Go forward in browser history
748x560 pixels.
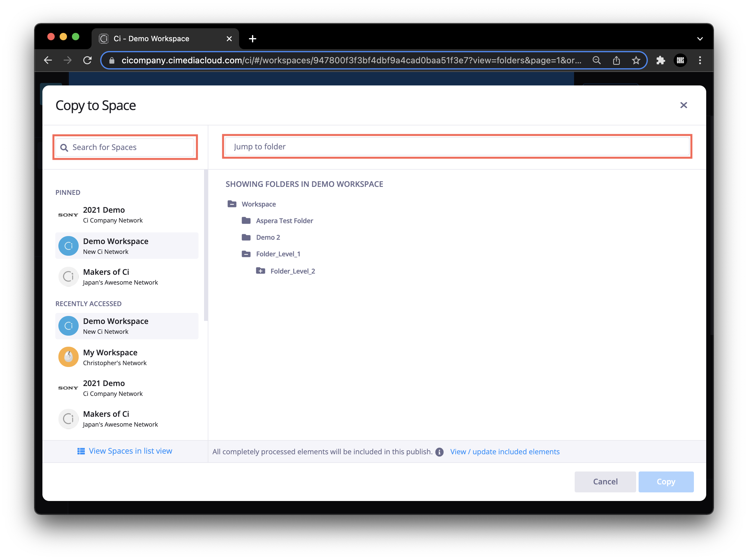pyautogui.click(x=68, y=60)
